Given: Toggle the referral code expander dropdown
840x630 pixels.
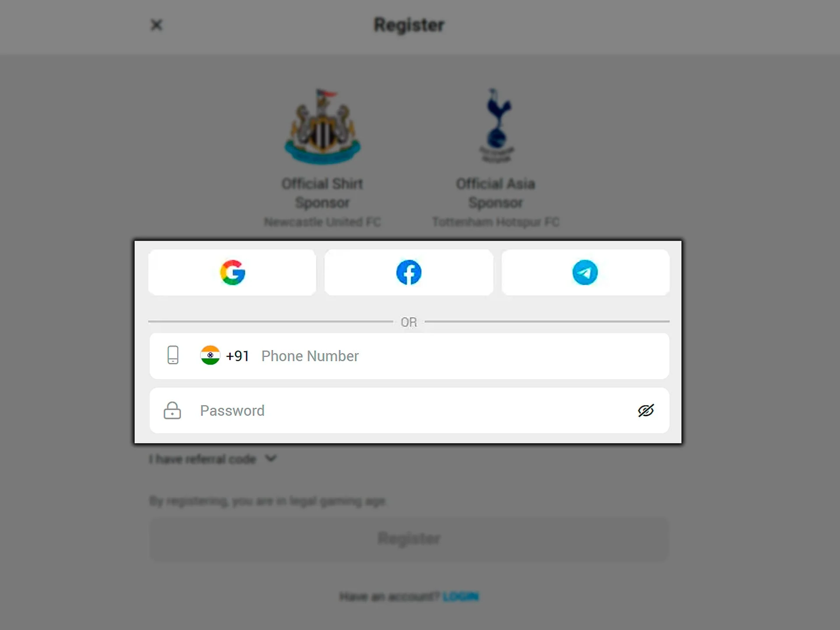Looking at the screenshot, I should click(212, 458).
